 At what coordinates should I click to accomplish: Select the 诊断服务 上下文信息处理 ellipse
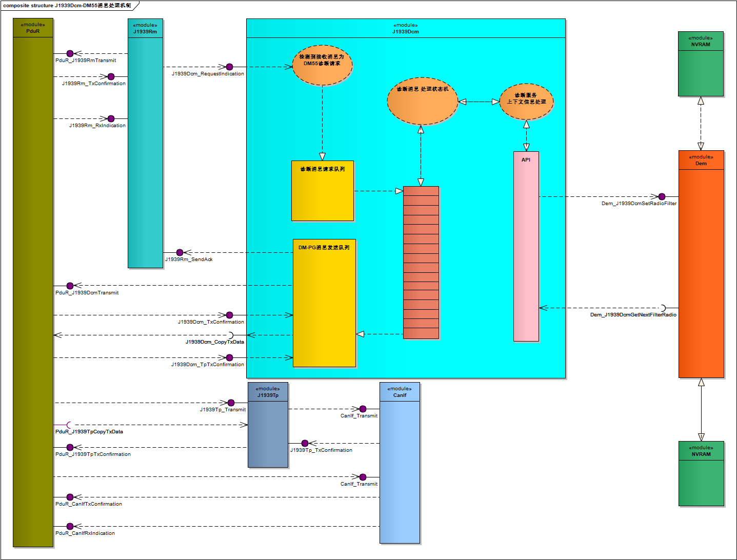526,102
